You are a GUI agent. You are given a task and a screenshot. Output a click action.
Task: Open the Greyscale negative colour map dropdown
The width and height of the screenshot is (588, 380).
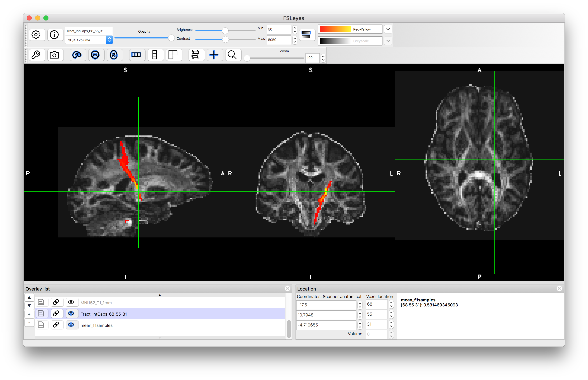(x=388, y=41)
